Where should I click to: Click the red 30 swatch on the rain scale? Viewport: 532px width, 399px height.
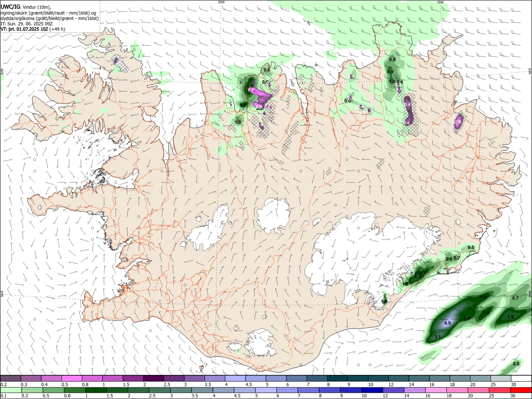(521, 390)
